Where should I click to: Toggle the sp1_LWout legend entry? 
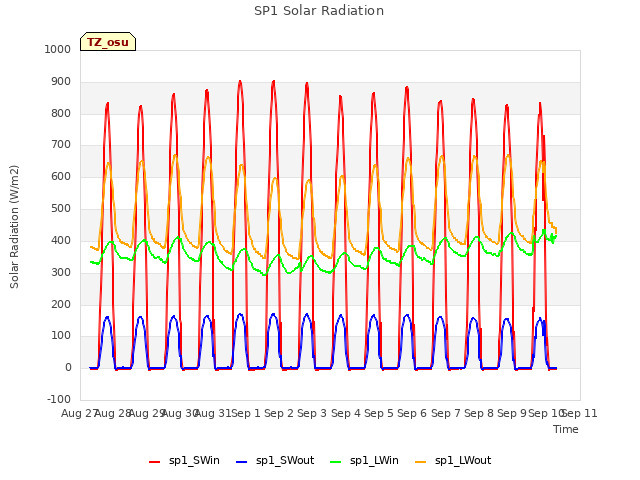[453, 461]
